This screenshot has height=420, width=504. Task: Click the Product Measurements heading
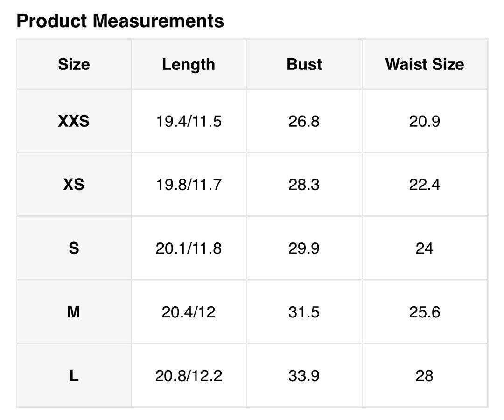tap(120, 21)
